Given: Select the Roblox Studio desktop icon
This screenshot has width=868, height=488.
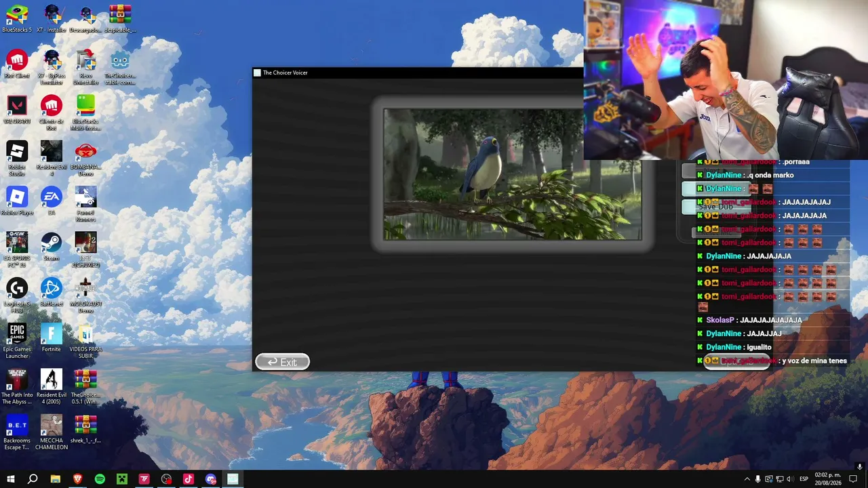Looking at the screenshot, I should tap(17, 159).
